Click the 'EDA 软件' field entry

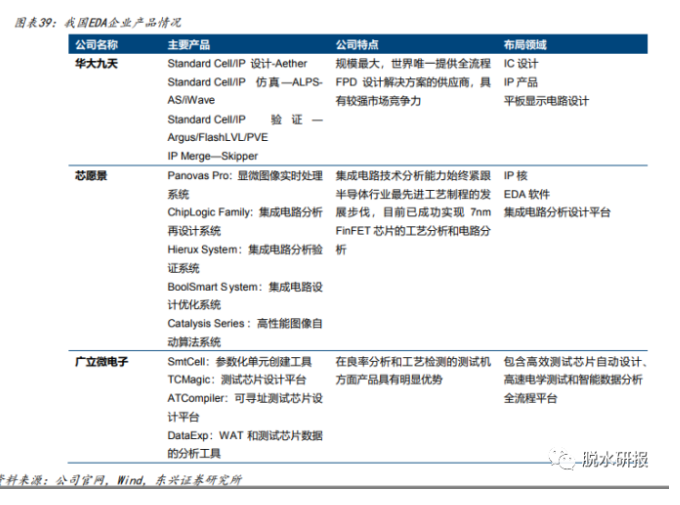526,194
